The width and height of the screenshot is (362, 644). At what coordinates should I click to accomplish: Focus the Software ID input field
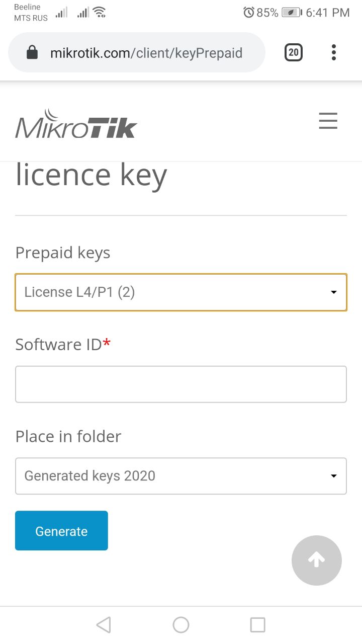(x=181, y=384)
